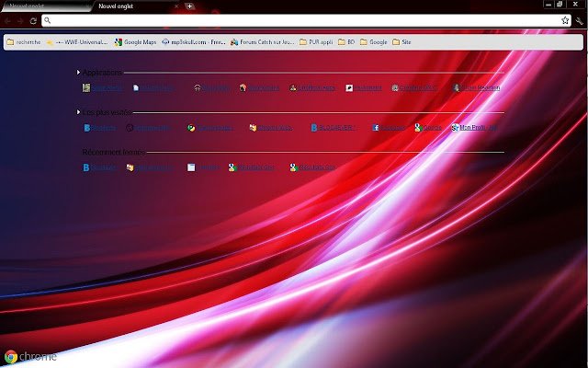The height and width of the screenshot is (368, 588).
Task: Go forward with the Forward arrow
Action: (20, 21)
